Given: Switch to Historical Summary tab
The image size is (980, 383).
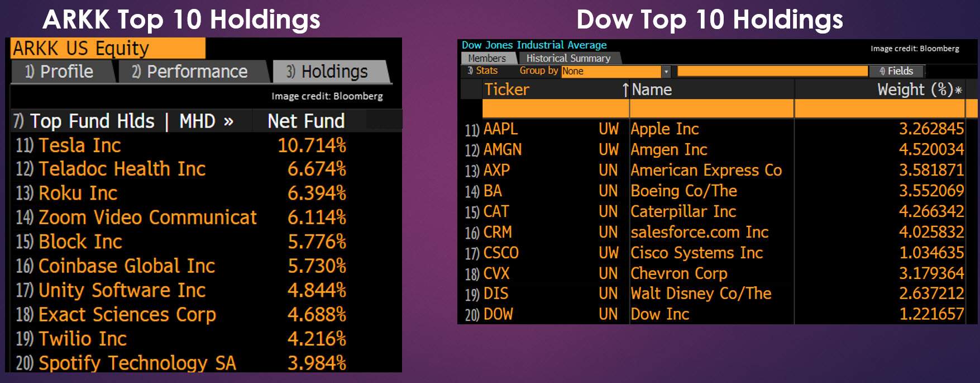Looking at the screenshot, I should tap(568, 58).
